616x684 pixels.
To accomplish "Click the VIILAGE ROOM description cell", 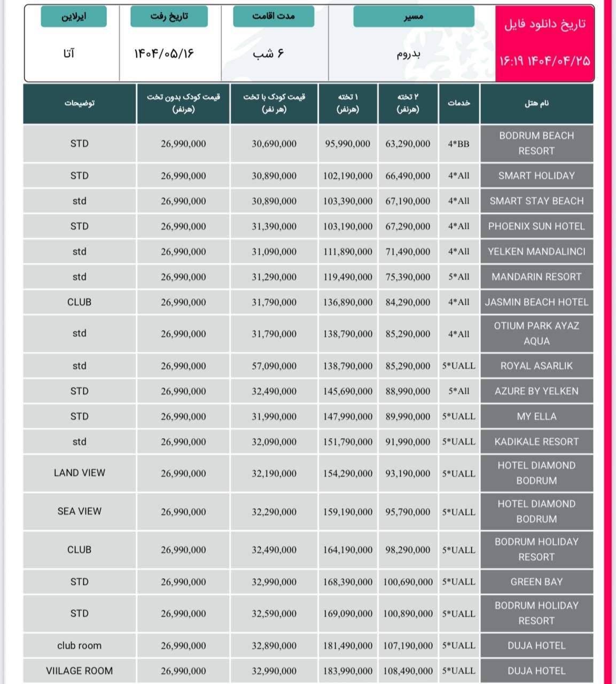I will tap(80, 671).
